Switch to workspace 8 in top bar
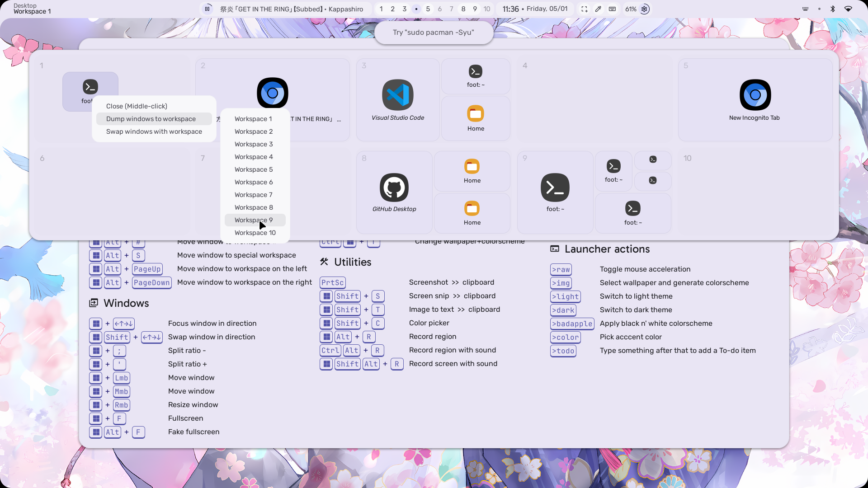868x488 pixels. click(463, 9)
